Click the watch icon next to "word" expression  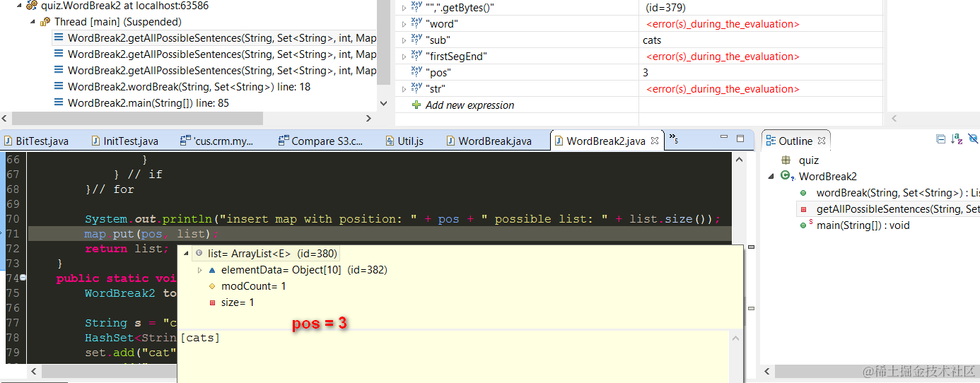point(416,24)
